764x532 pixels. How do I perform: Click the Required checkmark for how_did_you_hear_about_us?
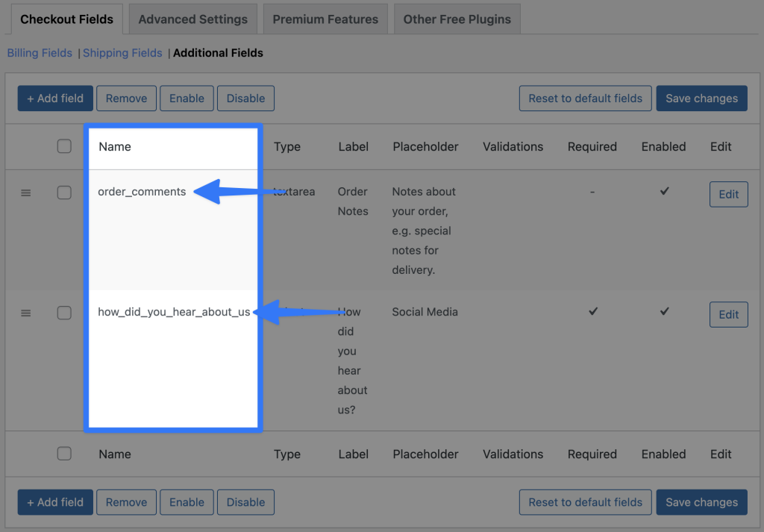click(592, 312)
